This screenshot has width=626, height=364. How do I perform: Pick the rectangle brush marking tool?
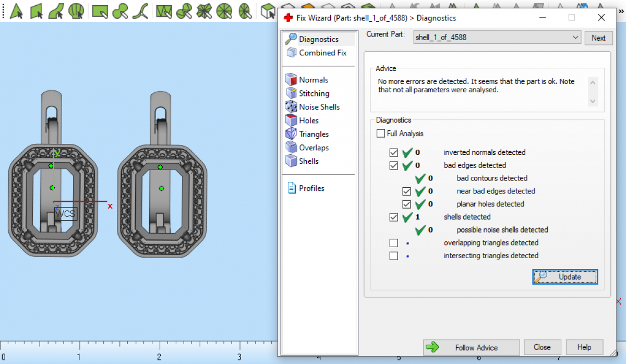99,10
